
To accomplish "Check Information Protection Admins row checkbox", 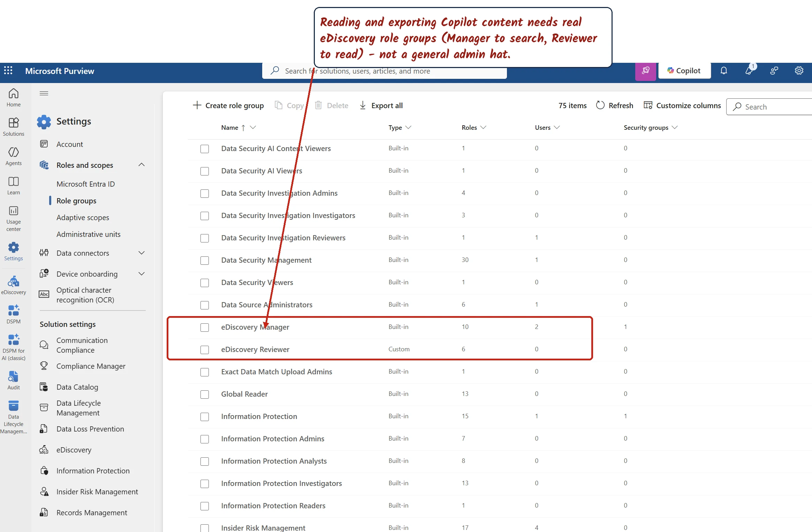I will coord(205,439).
